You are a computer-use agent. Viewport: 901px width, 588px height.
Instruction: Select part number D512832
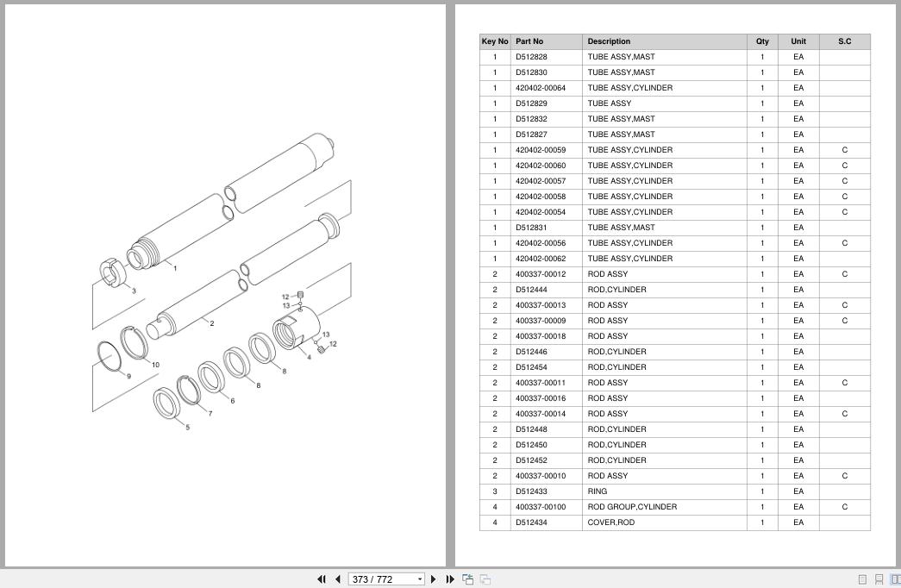(x=531, y=119)
